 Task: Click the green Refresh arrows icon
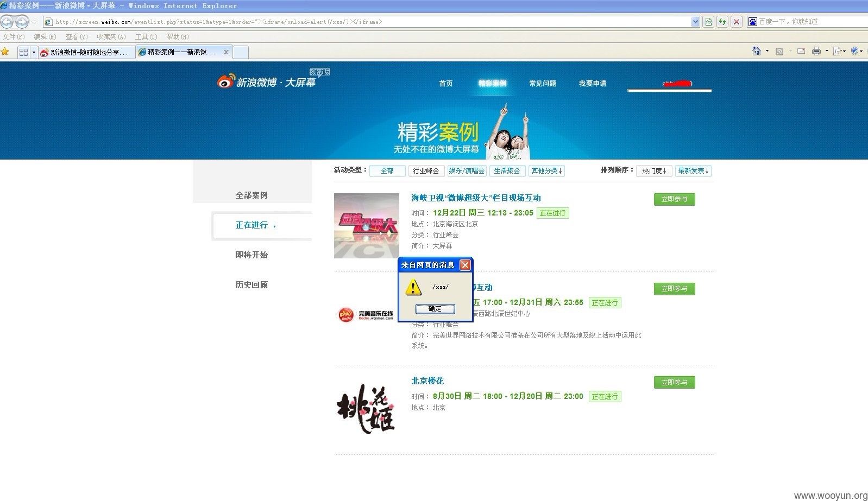[722, 22]
